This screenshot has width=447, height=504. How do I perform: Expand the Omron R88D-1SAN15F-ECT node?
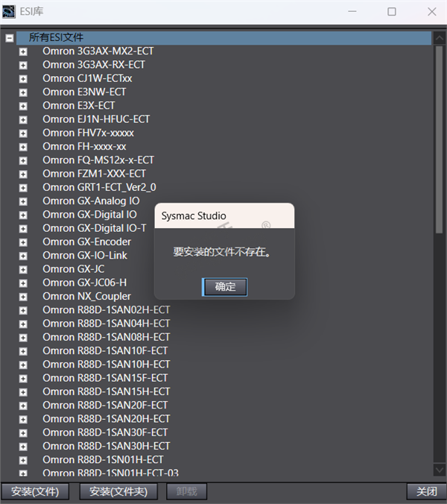pyautogui.click(x=23, y=379)
